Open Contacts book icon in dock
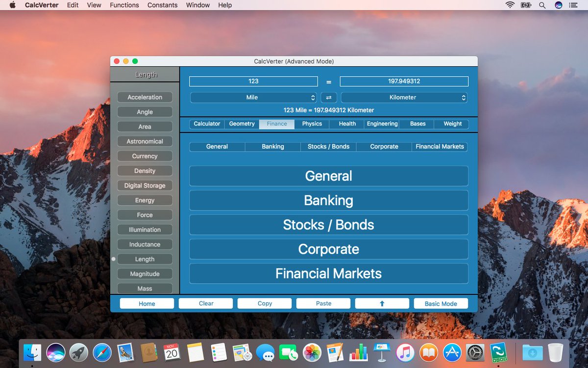 coord(148,352)
